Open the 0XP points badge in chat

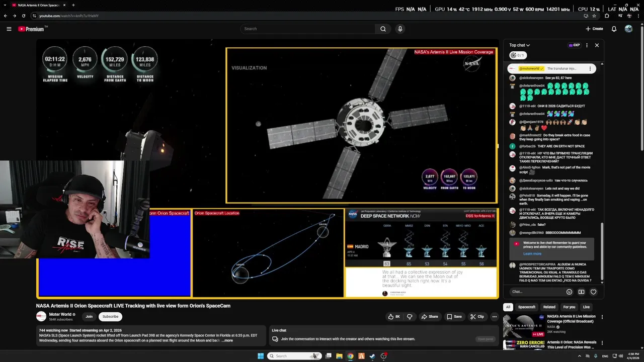click(574, 45)
